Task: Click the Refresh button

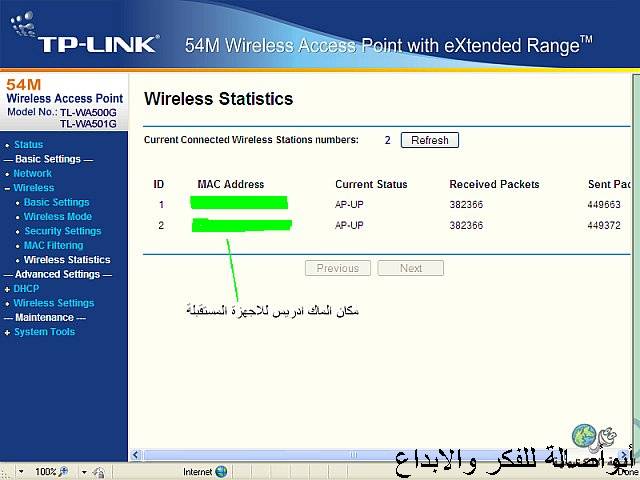Action: pyautogui.click(x=430, y=140)
